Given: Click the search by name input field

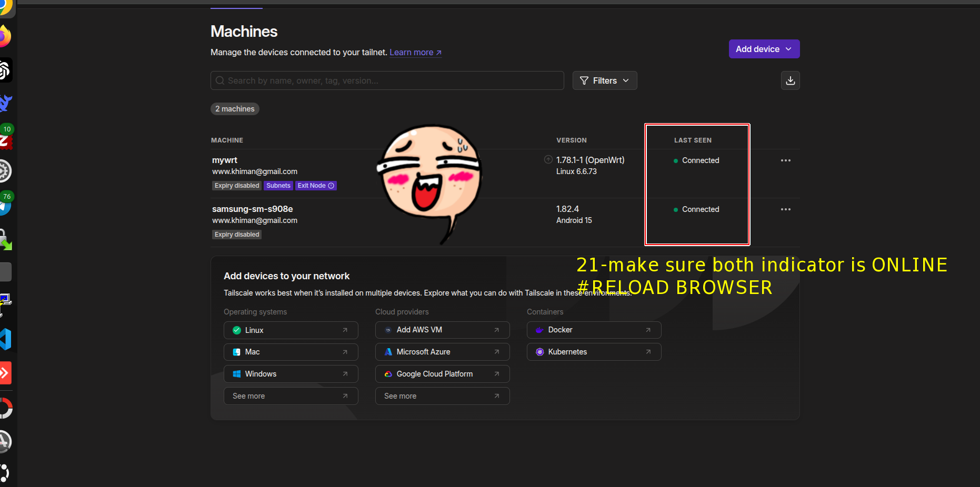Looking at the screenshot, I should point(387,80).
